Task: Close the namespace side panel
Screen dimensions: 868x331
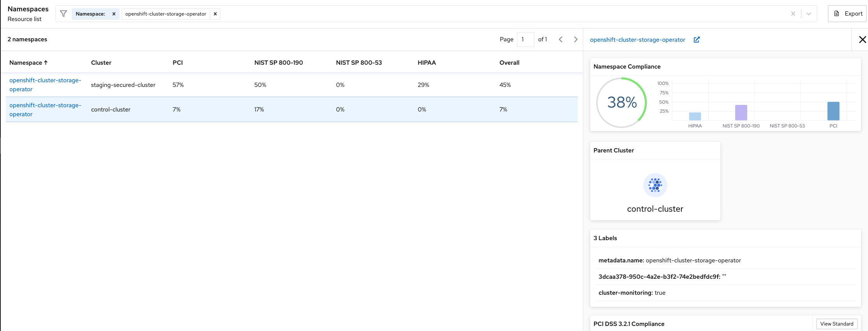Action: 863,39
